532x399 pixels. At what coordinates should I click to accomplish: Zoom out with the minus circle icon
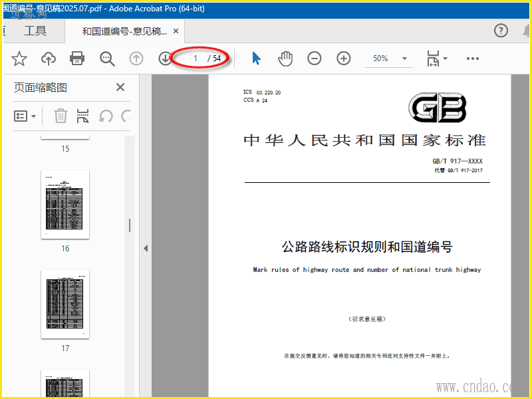(314, 59)
